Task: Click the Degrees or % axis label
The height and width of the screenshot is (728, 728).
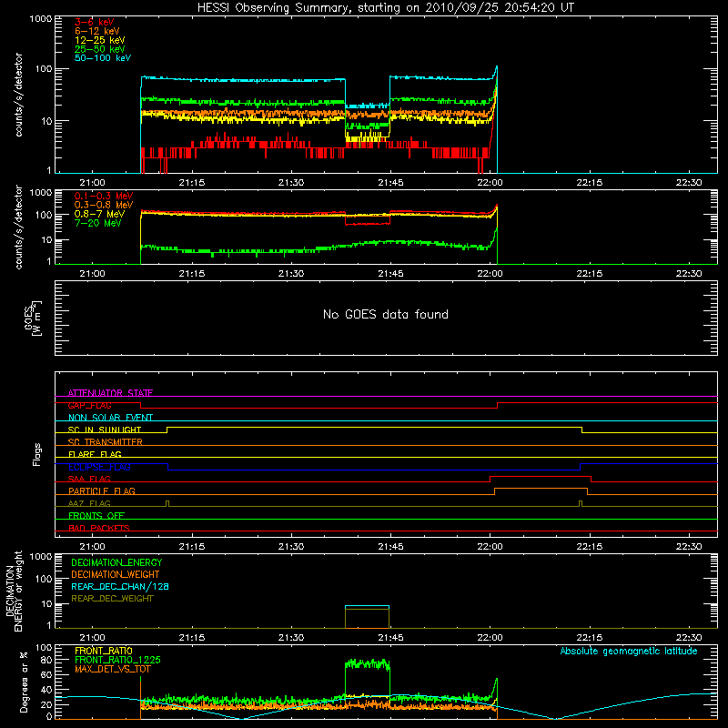Action: pyautogui.click(x=24, y=682)
